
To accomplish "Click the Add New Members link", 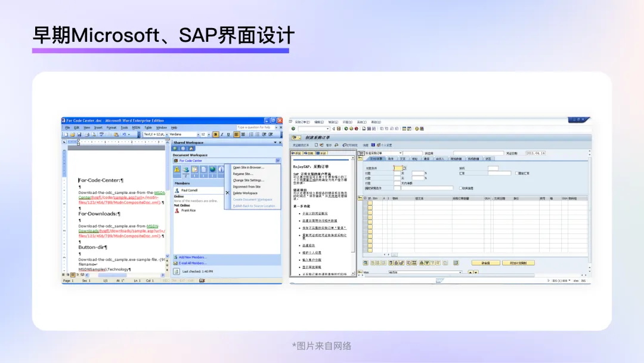I will (192, 257).
